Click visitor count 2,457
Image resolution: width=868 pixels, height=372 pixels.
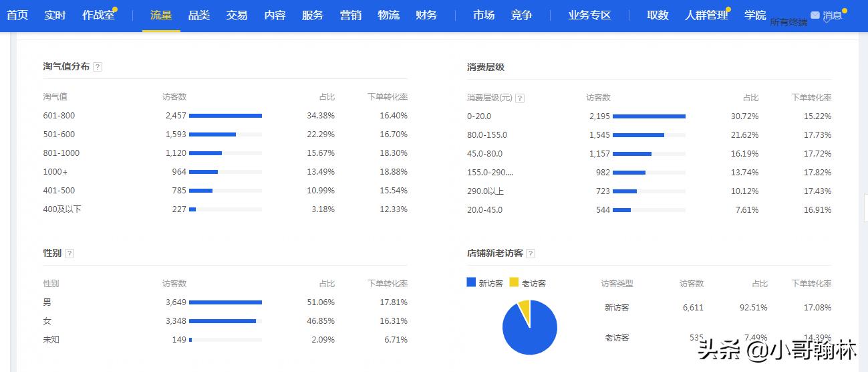176,116
